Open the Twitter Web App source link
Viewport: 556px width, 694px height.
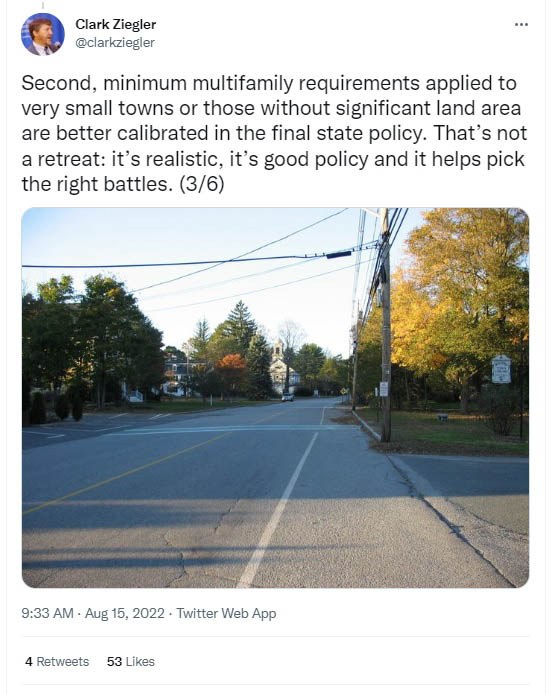click(x=226, y=613)
